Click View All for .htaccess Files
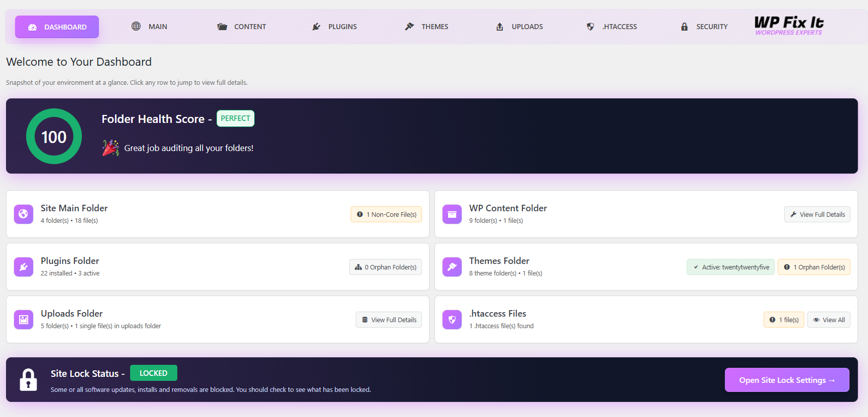Screen dimensions: 868x417 (x=829, y=320)
